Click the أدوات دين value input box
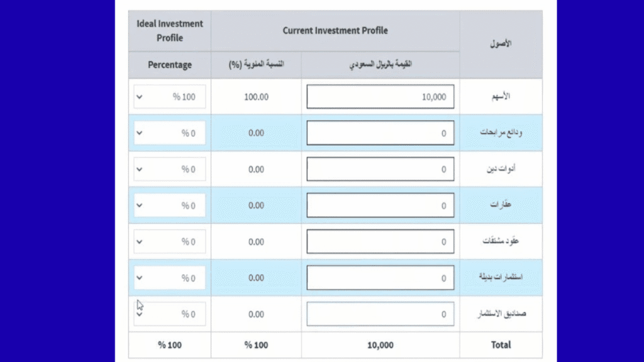This screenshot has height=362, width=644. pyautogui.click(x=380, y=170)
